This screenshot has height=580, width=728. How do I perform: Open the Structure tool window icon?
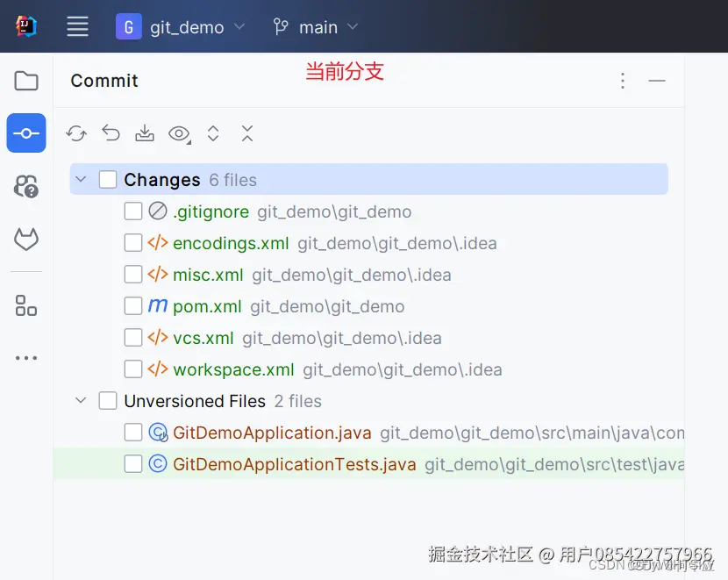(x=26, y=305)
